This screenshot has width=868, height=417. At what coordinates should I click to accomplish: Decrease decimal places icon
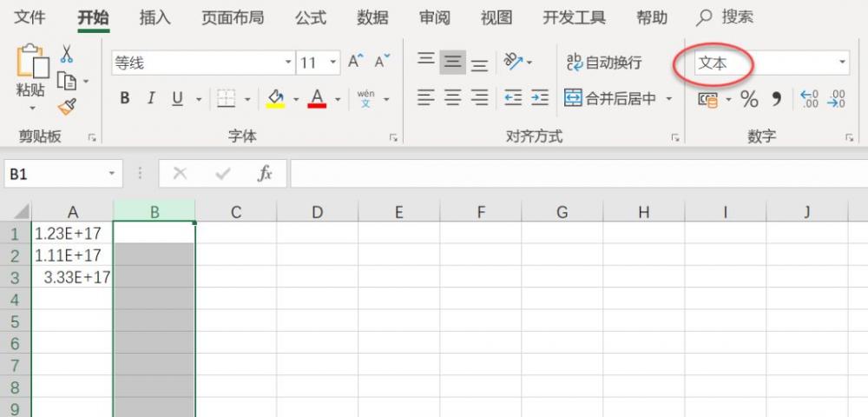[x=836, y=99]
